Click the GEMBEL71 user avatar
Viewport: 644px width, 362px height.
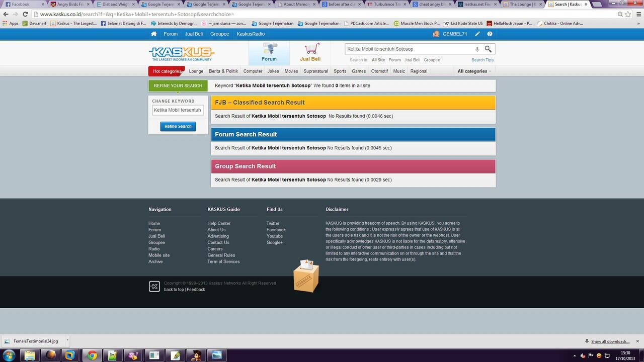pyautogui.click(x=436, y=34)
